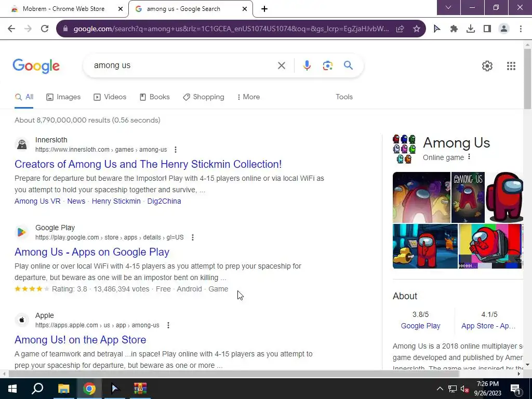Open the Mobrem extension icon in toolbar
532x399 pixels.
(x=437, y=29)
